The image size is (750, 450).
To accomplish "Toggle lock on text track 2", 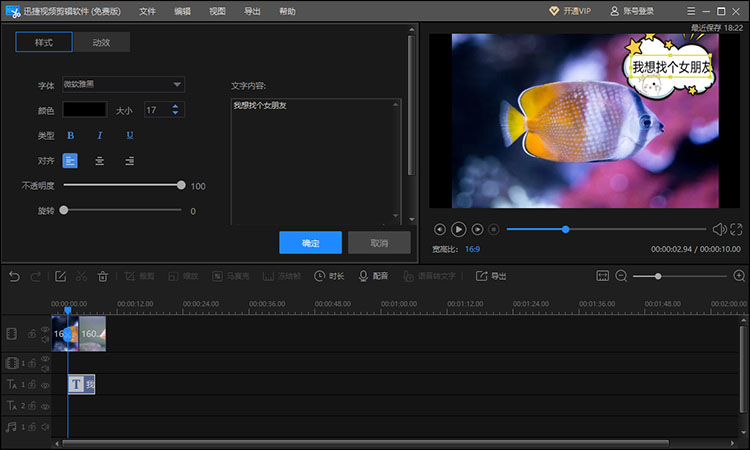I will tap(32, 406).
